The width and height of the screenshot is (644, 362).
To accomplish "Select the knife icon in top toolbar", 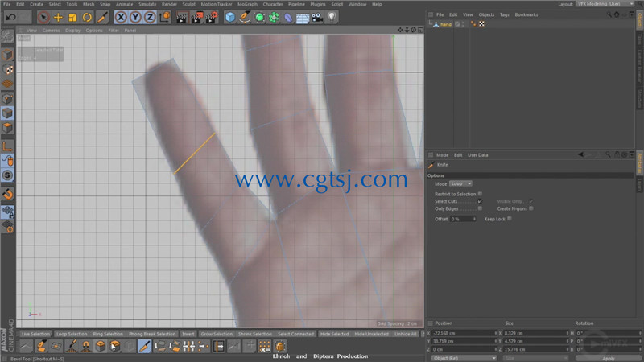I will tap(102, 17).
